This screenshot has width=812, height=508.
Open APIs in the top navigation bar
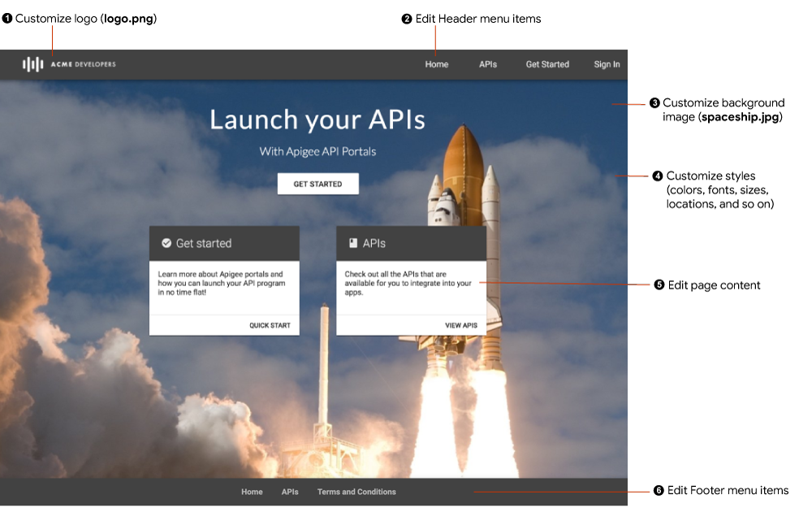click(487, 64)
